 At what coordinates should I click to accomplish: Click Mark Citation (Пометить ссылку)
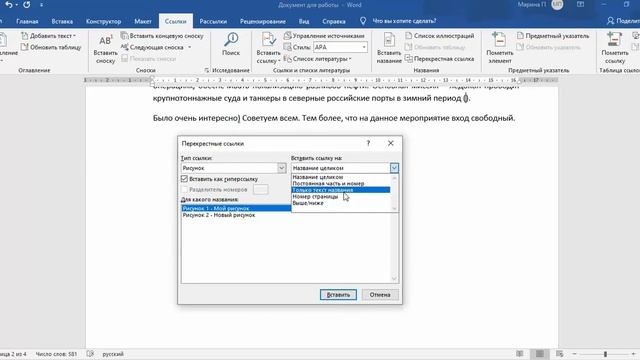click(615, 49)
